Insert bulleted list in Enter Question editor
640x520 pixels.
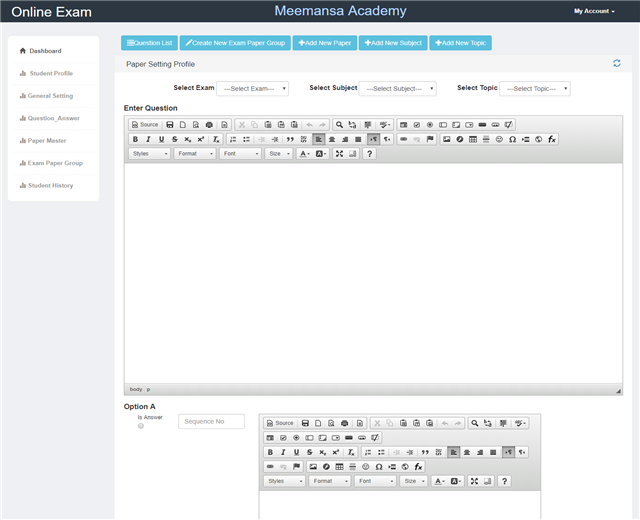247,139
